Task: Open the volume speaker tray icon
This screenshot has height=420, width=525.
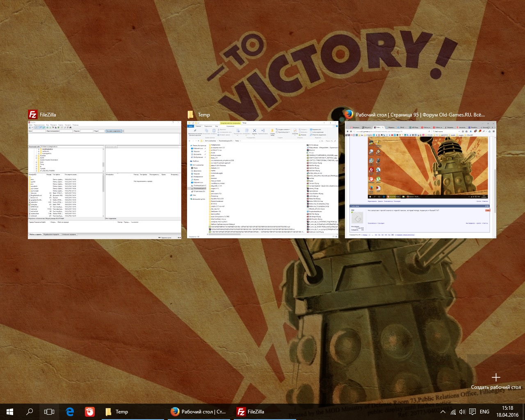Action: (462, 412)
